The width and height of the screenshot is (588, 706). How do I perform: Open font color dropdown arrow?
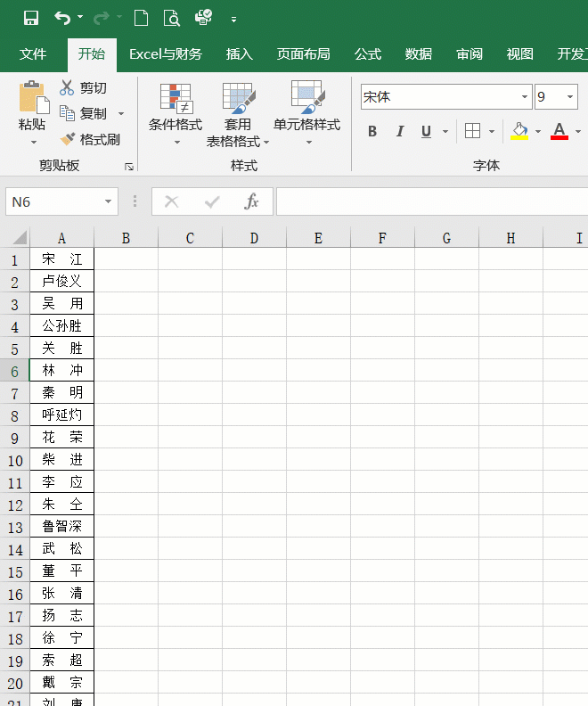(578, 131)
